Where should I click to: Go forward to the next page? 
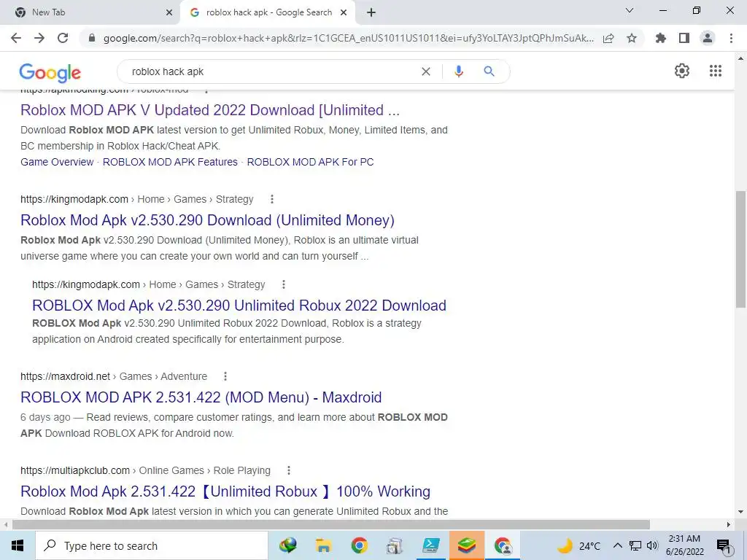39,38
